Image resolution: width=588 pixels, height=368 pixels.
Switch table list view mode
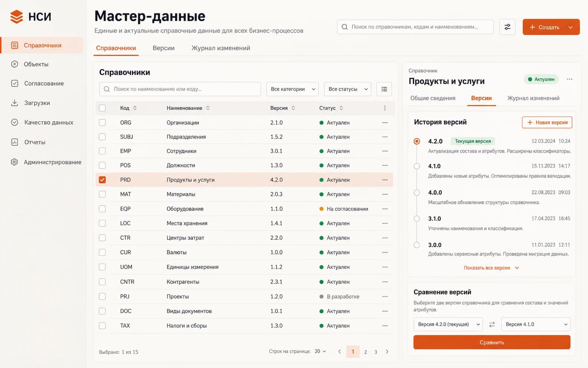pyautogui.click(x=384, y=89)
